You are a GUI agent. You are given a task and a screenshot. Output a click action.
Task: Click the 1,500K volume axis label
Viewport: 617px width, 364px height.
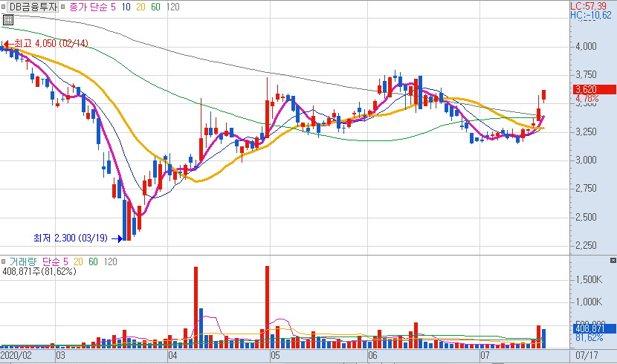tap(589, 279)
